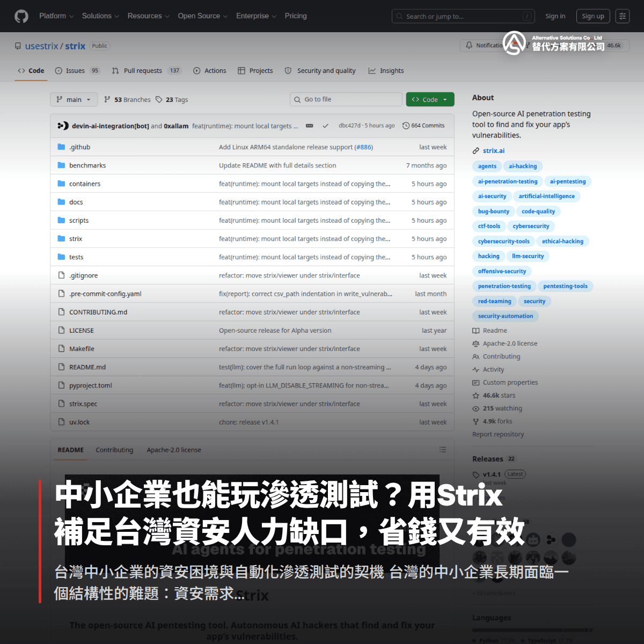
Task: Select the README tab below file list
Action: pyautogui.click(x=71, y=450)
